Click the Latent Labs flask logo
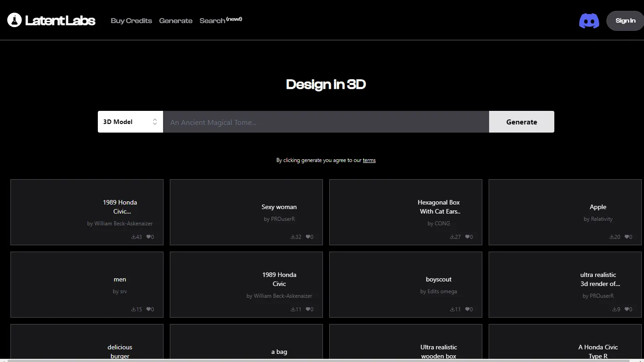 [14, 20]
